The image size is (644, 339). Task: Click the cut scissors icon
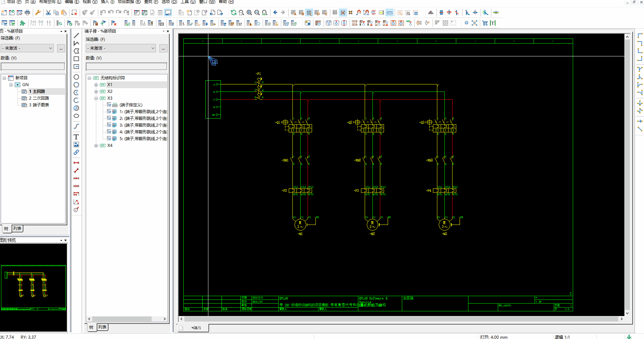click(x=48, y=12)
